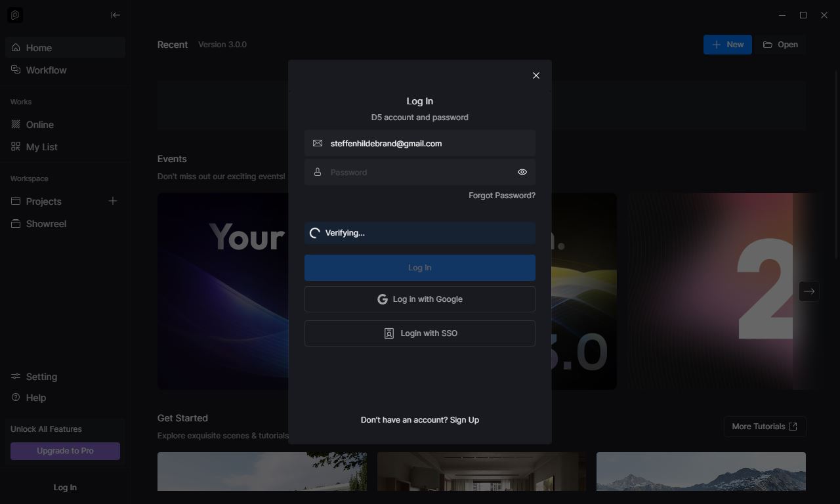The image size is (840, 504).
Task: Add a new project with plus icon
Action: click(113, 201)
